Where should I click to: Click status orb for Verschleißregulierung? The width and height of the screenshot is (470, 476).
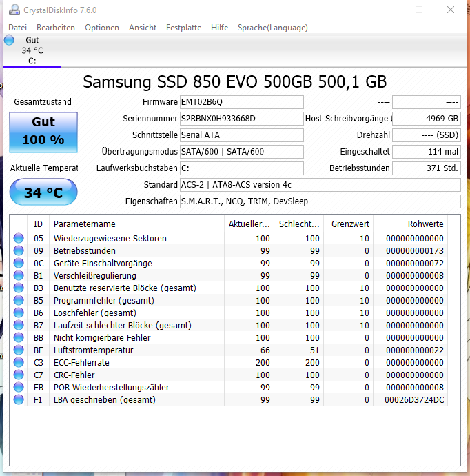[x=19, y=275]
